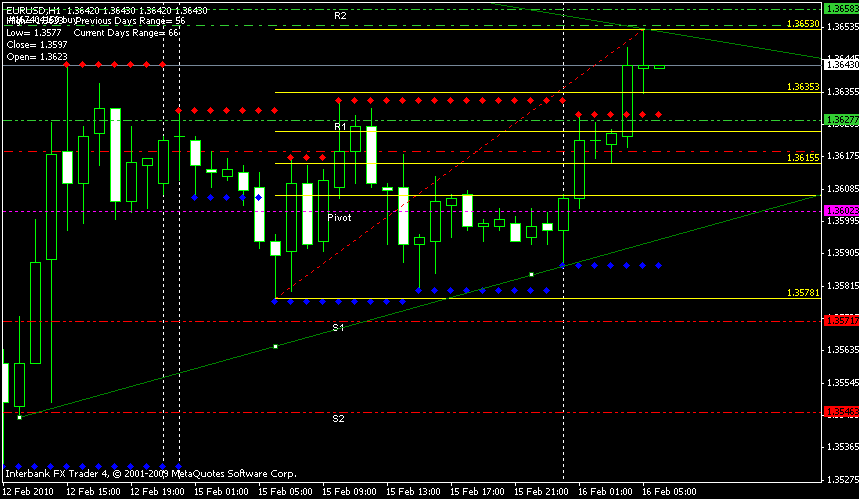
Task: Click the '16 Feb 05:00' time axis label
Action: coord(669,492)
